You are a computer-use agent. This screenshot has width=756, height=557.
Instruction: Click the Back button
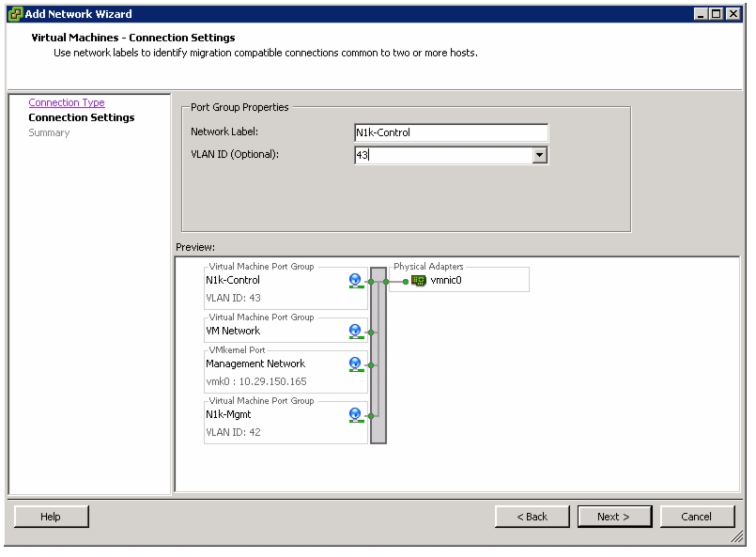(532, 517)
